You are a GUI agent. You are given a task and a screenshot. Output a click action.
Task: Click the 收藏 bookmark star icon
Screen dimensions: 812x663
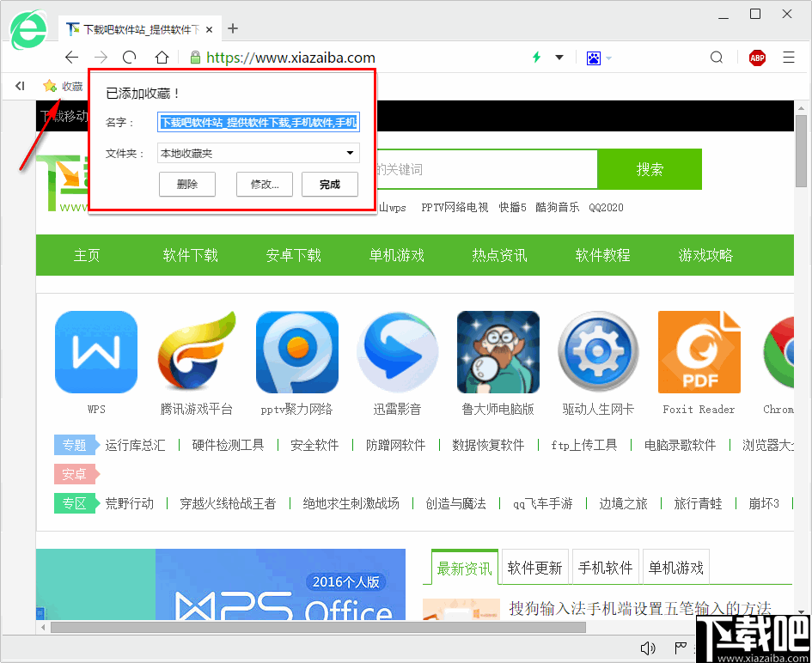[x=52, y=86]
